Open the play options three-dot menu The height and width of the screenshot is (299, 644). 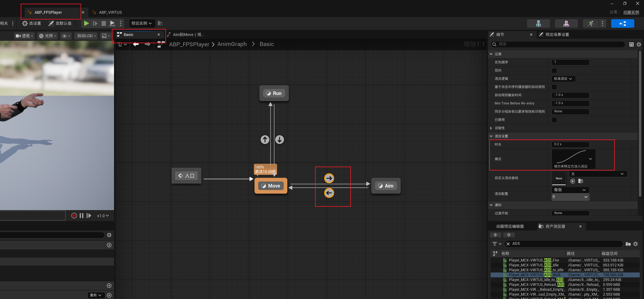point(121,23)
